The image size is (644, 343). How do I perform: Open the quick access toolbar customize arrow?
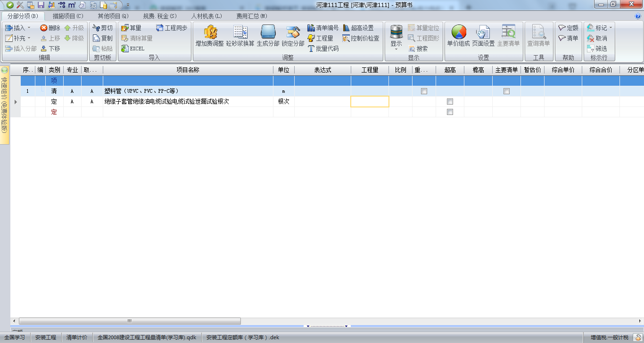point(128,5)
